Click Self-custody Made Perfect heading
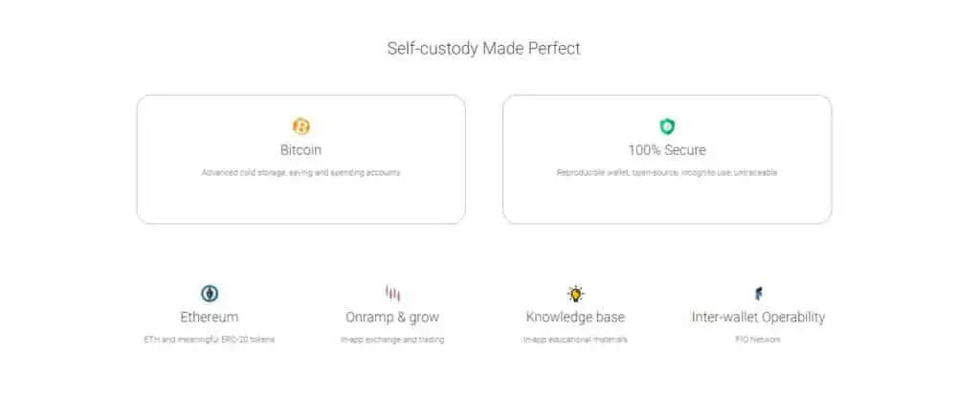Screen dimensions: 980x395 coord(483,48)
